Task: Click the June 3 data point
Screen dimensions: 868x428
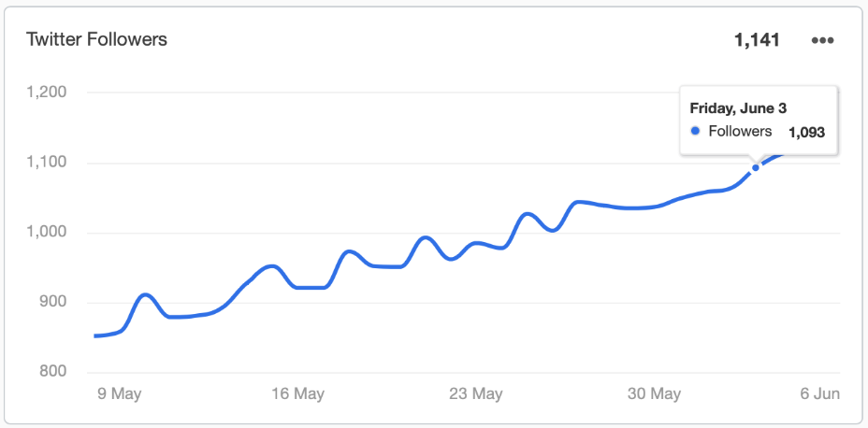Action: click(x=755, y=167)
